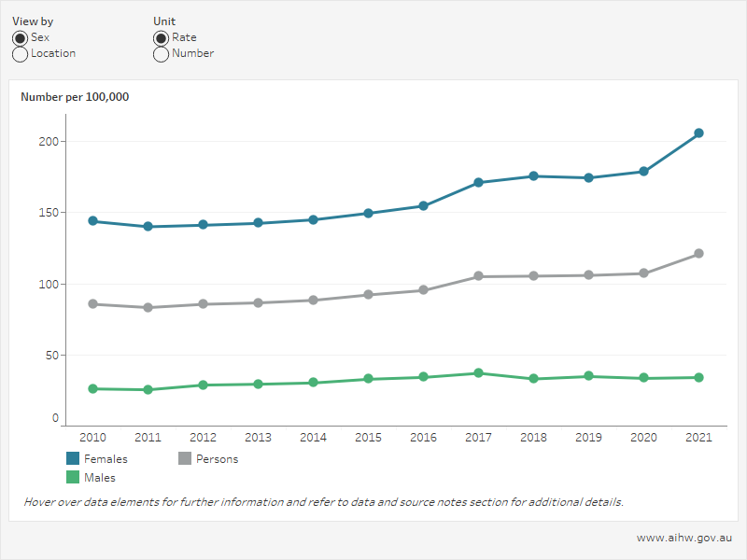Image resolution: width=747 pixels, height=560 pixels.
Task: Switch Unit to Number
Action: 161,53
